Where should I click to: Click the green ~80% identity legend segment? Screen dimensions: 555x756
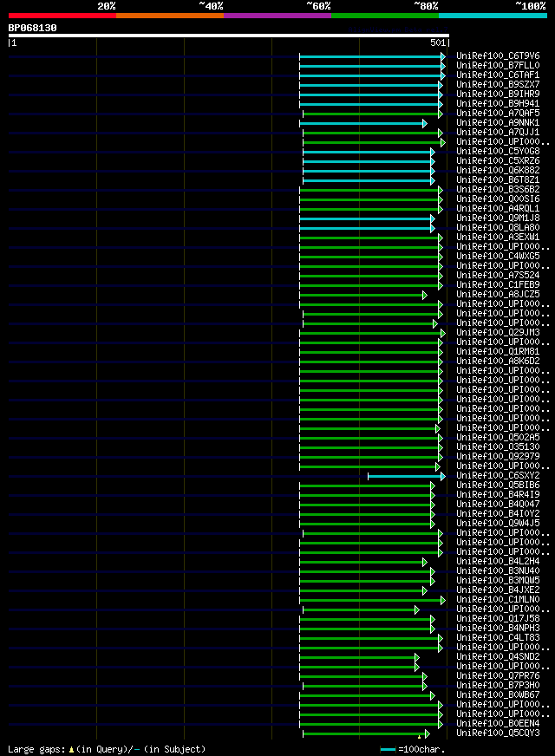pyautogui.click(x=385, y=16)
